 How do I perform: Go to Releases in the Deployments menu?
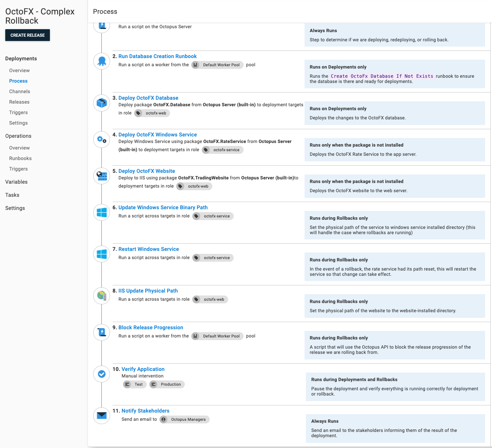tap(19, 102)
